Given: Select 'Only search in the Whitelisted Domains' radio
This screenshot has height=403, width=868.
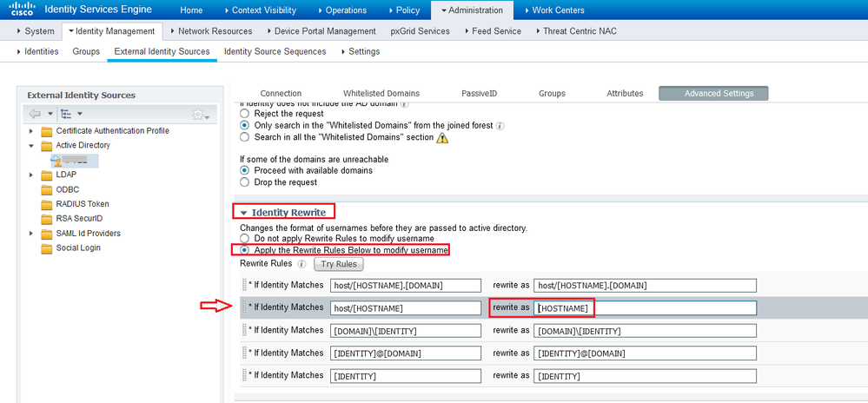Looking at the screenshot, I should [x=244, y=125].
